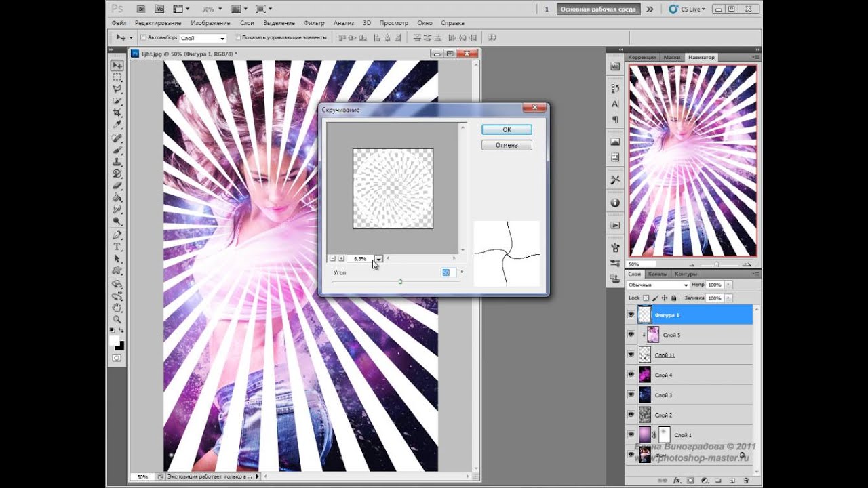This screenshot has height=488, width=868.
Task: Click the Основная рабочая среда workspace button
Action: pos(598,9)
